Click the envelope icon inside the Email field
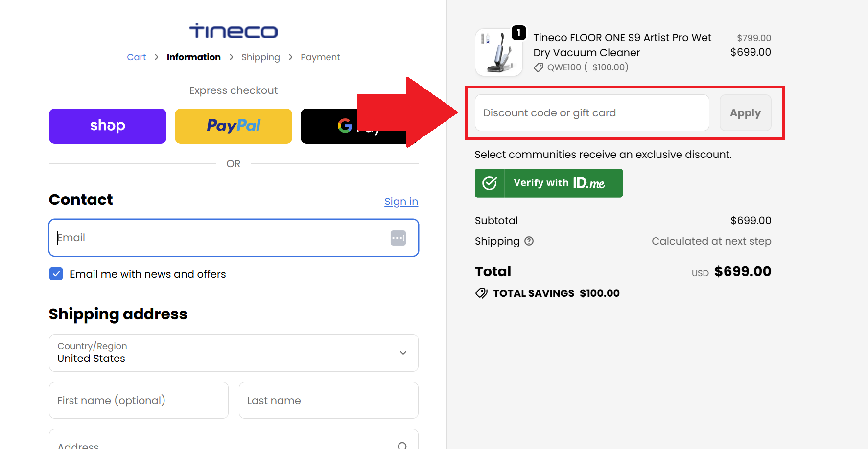 click(398, 238)
